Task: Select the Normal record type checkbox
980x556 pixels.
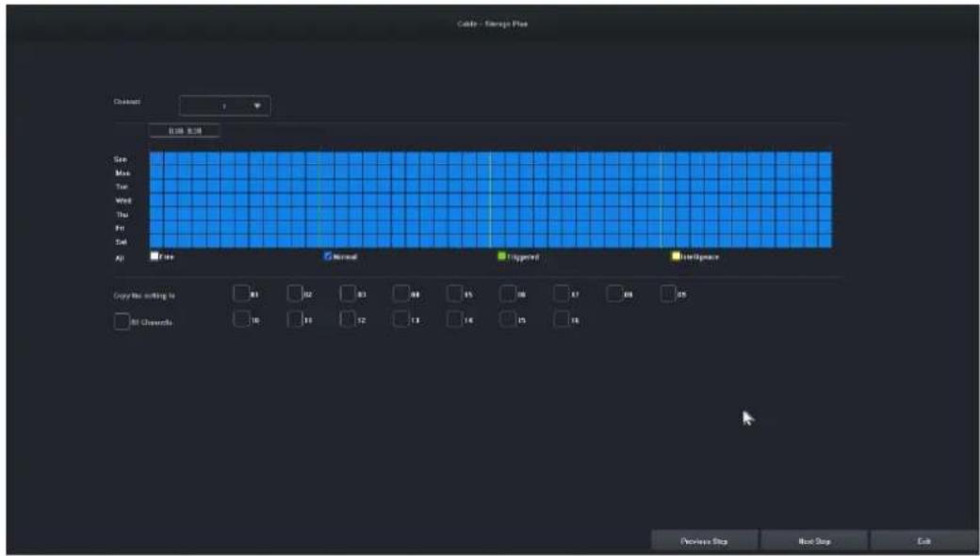Action: [328, 256]
